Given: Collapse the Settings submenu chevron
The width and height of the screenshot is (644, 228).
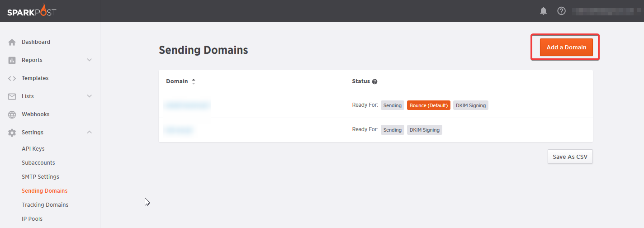Looking at the screenshot, I should [x=90, y=133].
